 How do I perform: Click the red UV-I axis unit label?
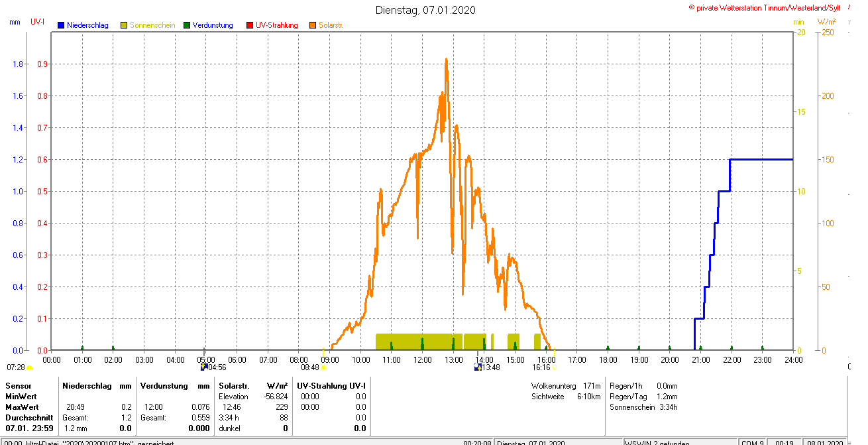coord(38,22)
